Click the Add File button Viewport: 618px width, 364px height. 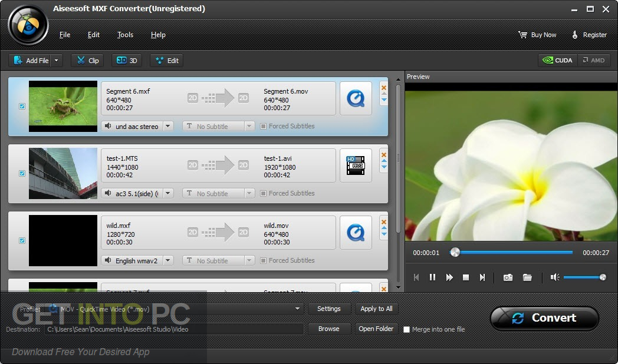(31, 60)
